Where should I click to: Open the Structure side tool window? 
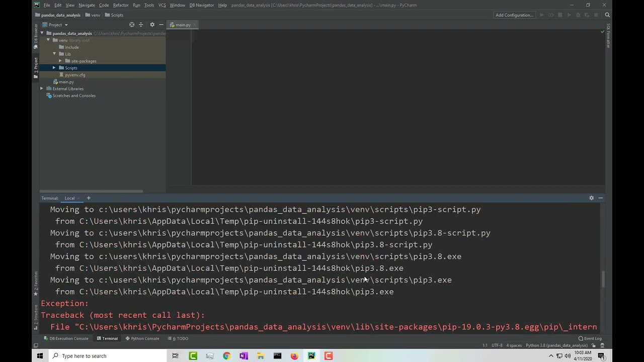(x=36, y=317)
